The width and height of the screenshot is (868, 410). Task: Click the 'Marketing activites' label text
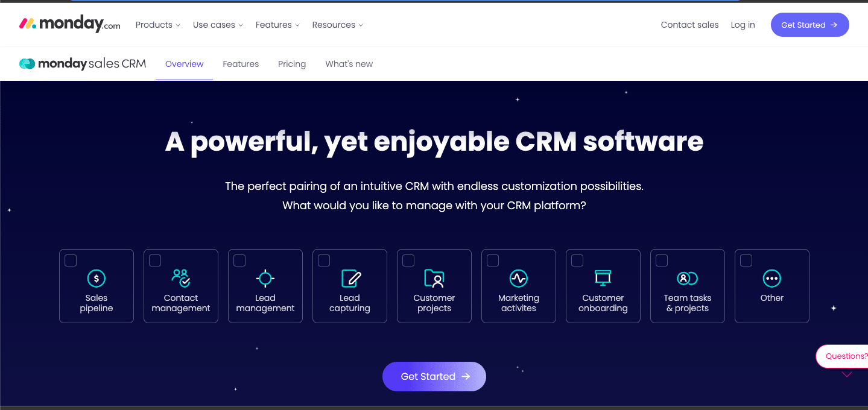click(519, 303)
